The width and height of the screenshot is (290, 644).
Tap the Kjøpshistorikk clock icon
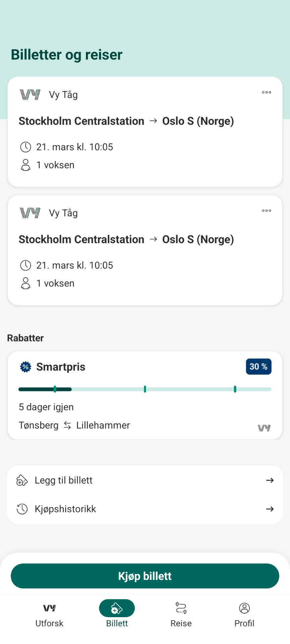pos(22,509)
